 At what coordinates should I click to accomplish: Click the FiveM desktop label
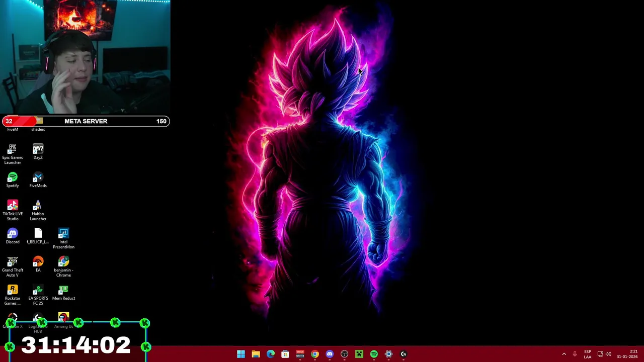(13, 129)
